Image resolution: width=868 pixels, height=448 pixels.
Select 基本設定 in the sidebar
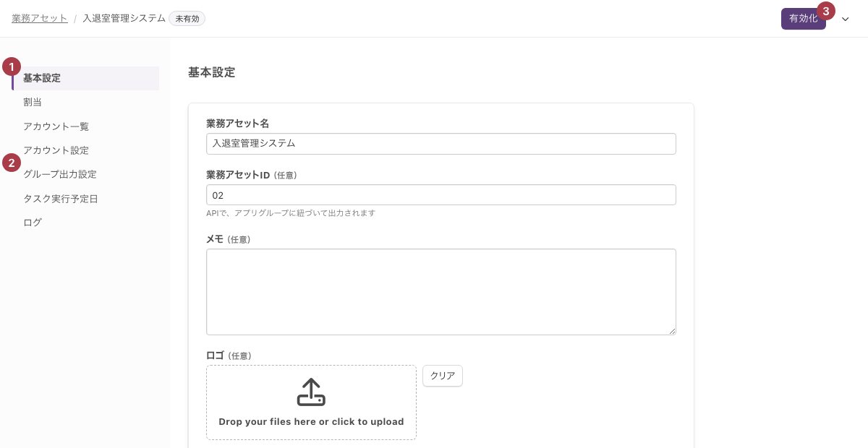(85, 78)
